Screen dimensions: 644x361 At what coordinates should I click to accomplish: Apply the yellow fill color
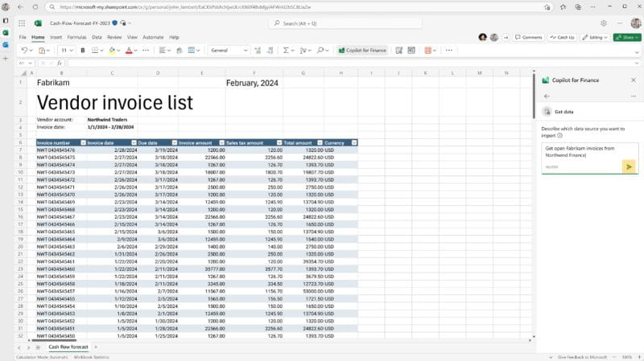point(112,51)
